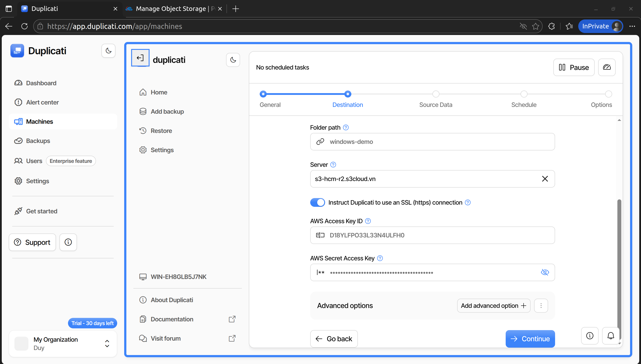
Task: Open the advanced options three-dot menu
Action: pos(541,305)
